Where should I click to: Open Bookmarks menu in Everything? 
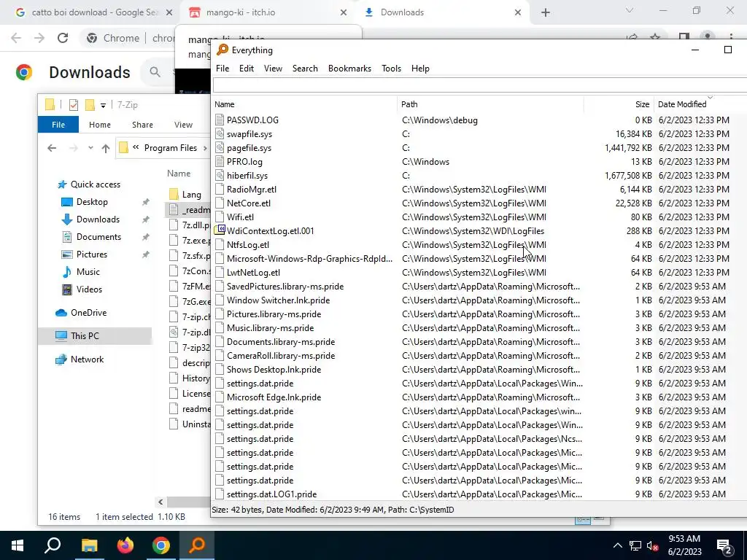click(349, 69)
